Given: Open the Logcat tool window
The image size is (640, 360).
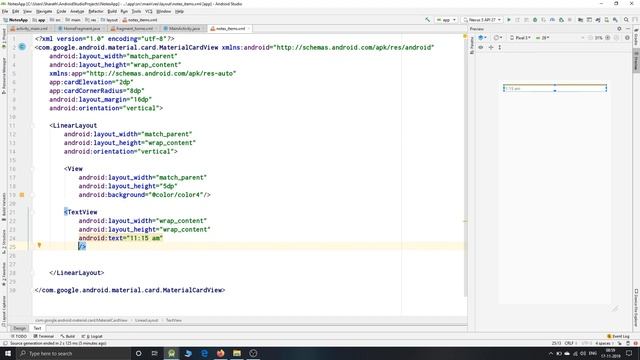Looking at the screenshot, I should 93,336.
